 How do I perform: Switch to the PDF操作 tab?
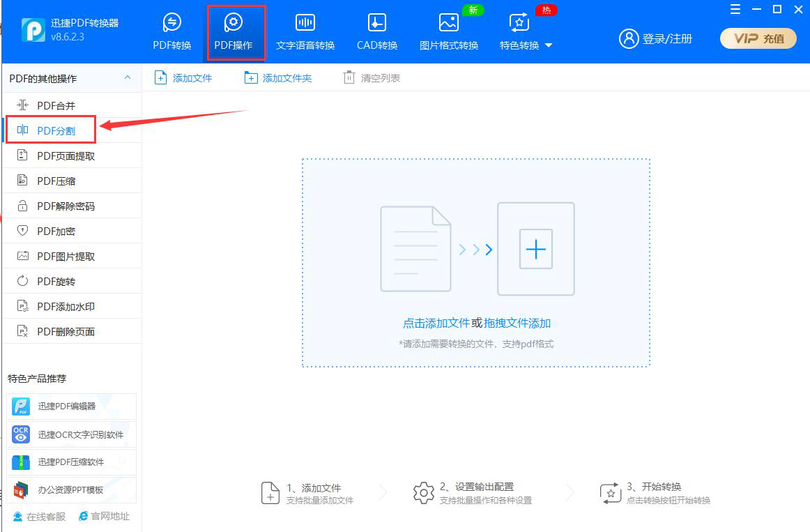click(x=234, y=32)
